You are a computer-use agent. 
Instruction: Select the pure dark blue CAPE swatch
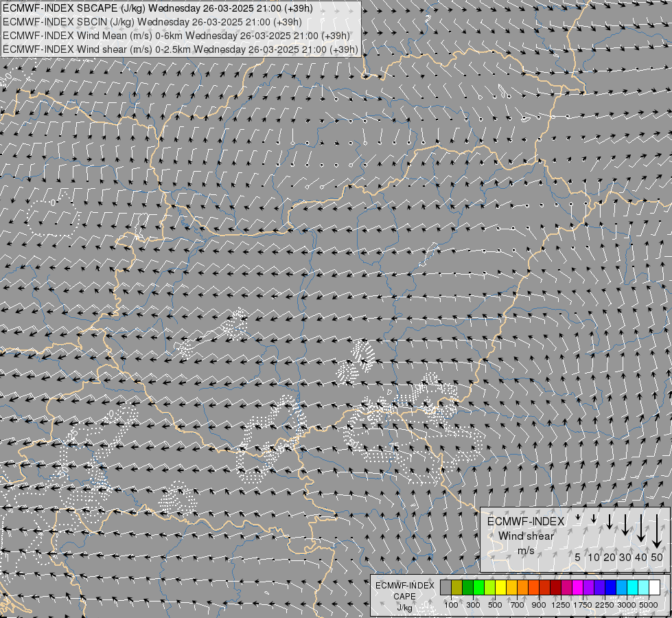point(610,588)
